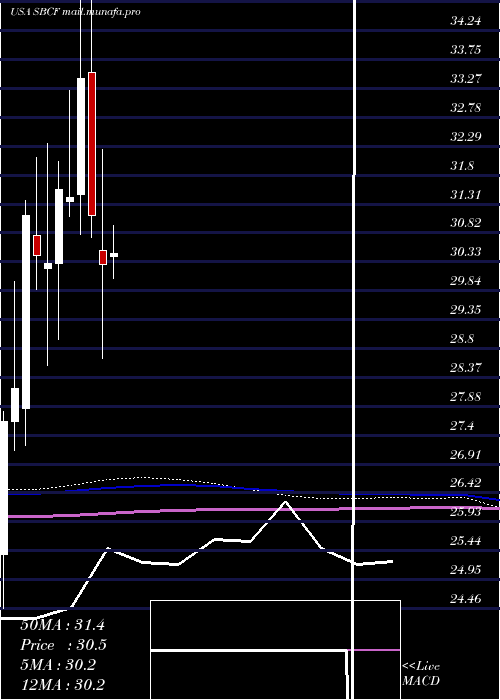Viewport: 500px width, 700px height.
Task: Click the 31.31 price axis label
Action: coord(466,195)
